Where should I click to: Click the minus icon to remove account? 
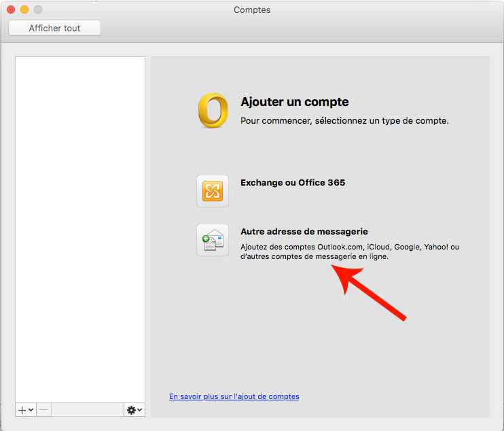point(43,410)
